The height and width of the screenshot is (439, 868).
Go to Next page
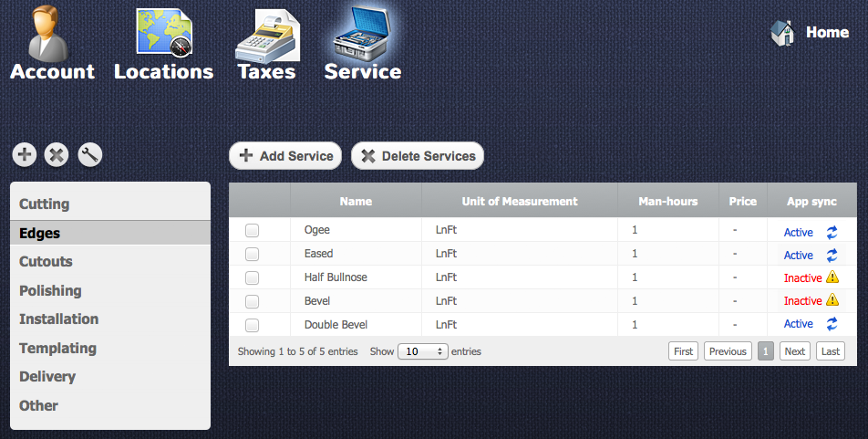point(795,351)
